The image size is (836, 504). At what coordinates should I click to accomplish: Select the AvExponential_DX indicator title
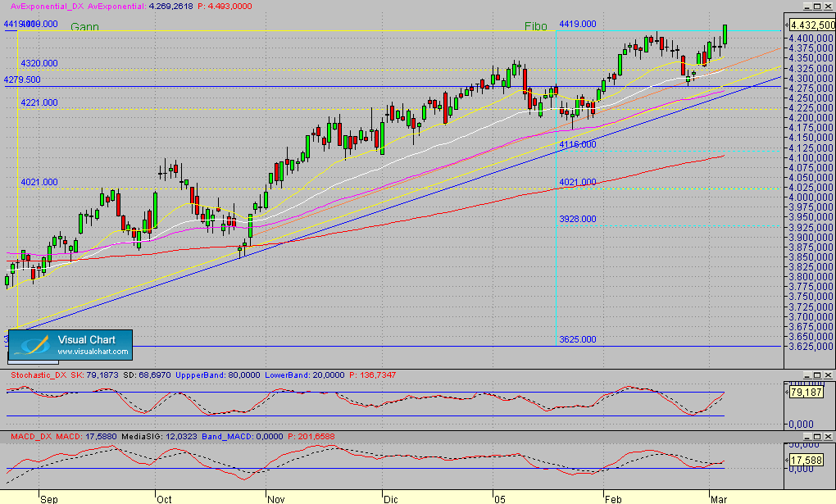(x=47, y=7)
